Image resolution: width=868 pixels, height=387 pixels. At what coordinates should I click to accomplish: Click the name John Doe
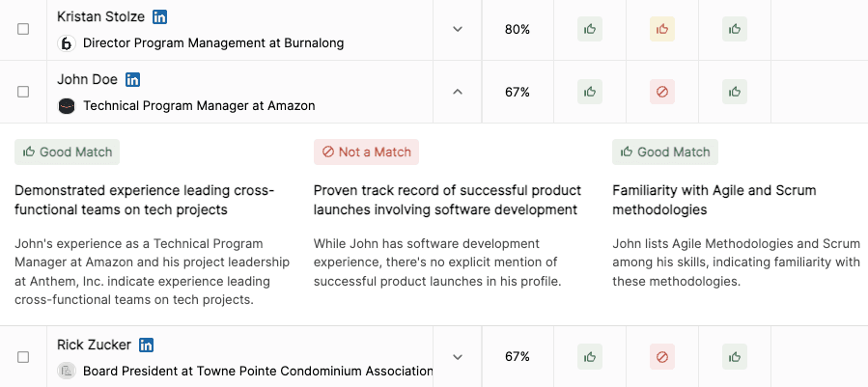(87, 80)
